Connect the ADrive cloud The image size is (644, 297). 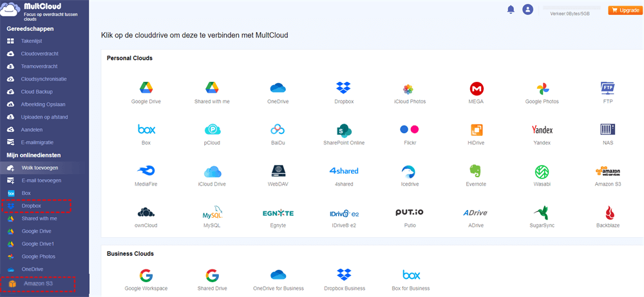click(x=477, y=217)
